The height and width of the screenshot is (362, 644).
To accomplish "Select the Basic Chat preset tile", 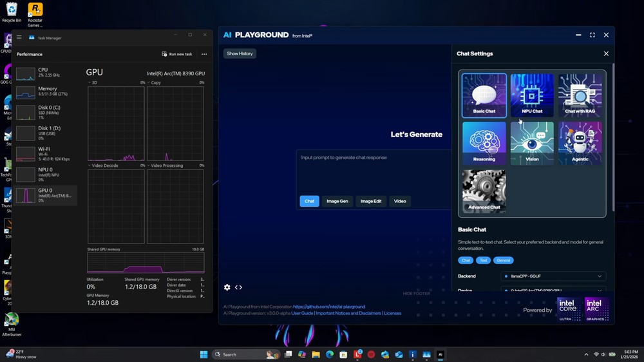I will click(x=484, y=95).
